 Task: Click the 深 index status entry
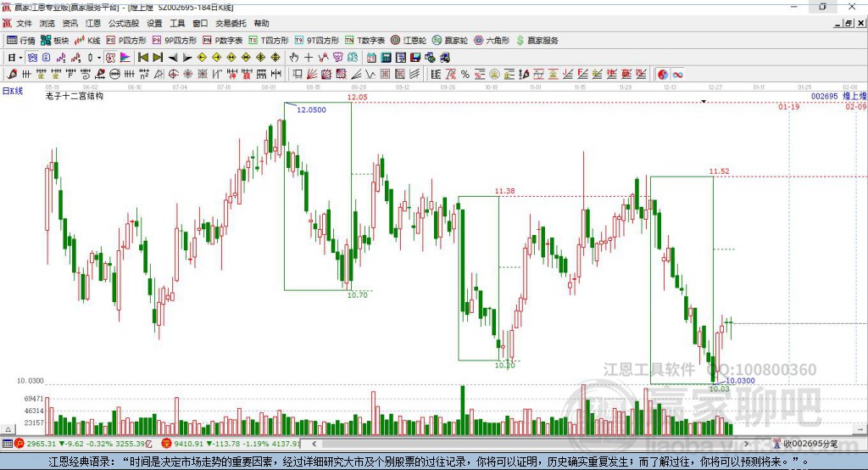231,444
